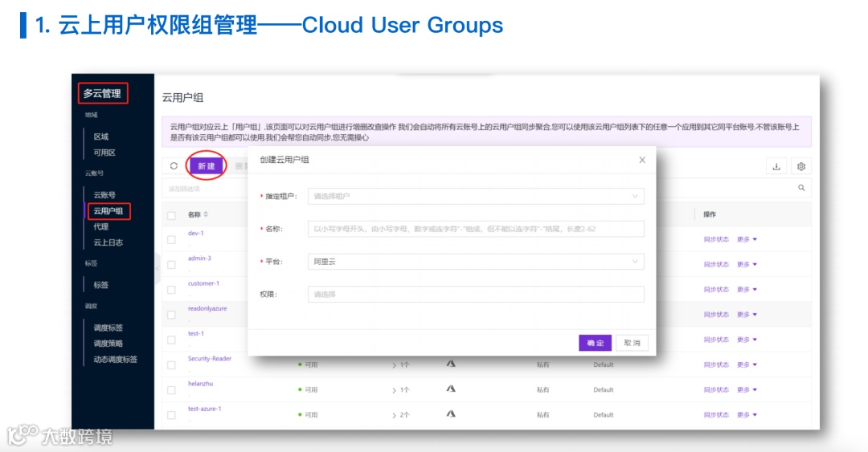Image resolution: width=868 pixels, height=452 pixels.
Task: Open the readonlyazure user group link
Action: pos(207,308)
